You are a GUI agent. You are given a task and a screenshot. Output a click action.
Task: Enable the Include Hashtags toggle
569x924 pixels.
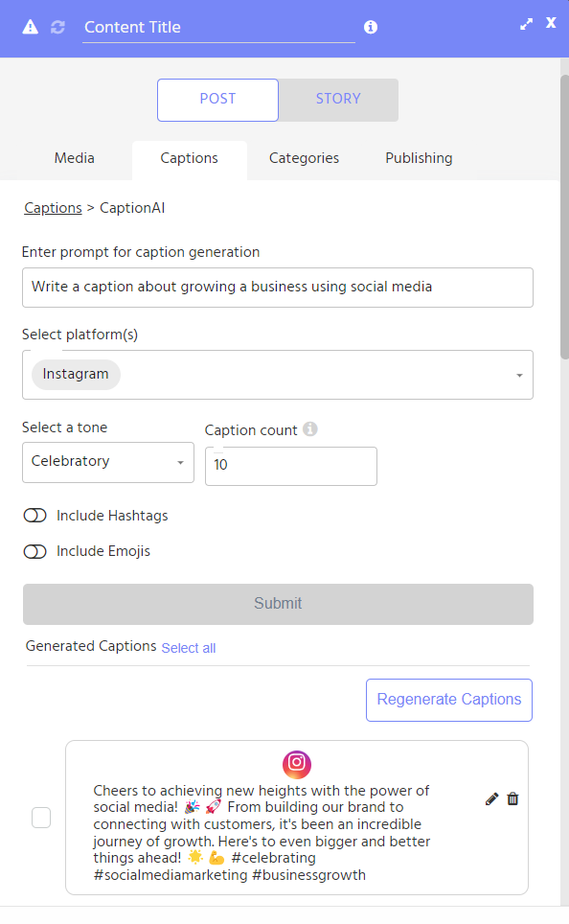[x=34, y=515]
